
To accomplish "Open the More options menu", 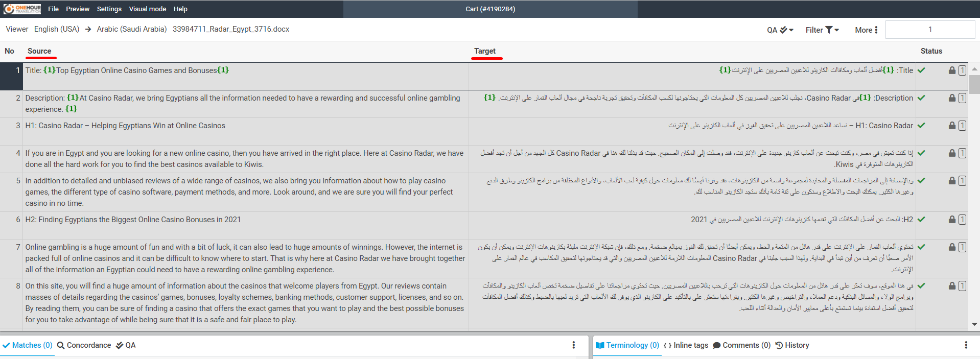I will [867, 30].
